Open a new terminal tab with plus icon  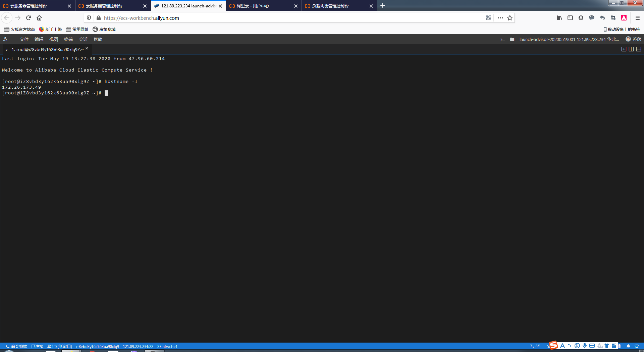pos(624,49)
